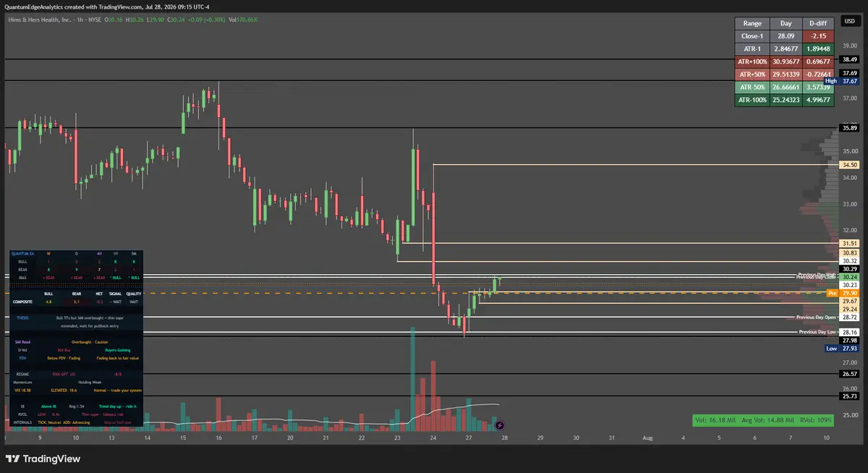Click the Vol: 16.18 Mil readout
Screen dimensions: 868x473
[715, 419]
